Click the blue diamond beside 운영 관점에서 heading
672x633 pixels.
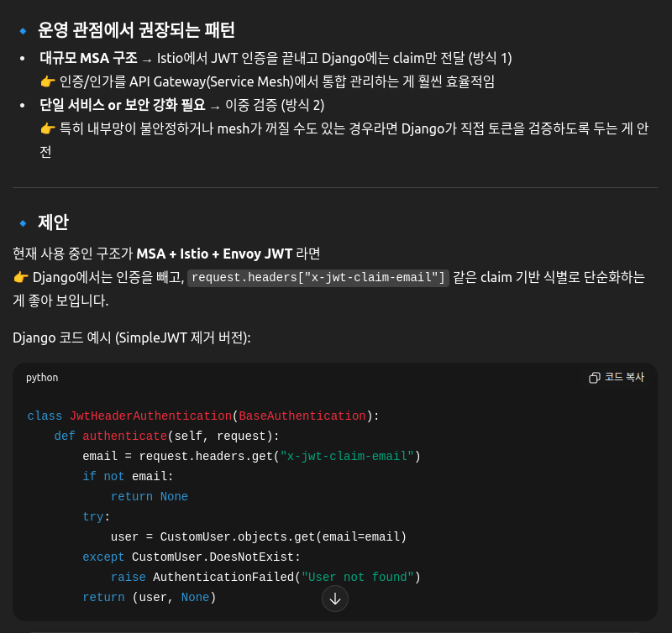pyautogui.click(x=23, y=31)
